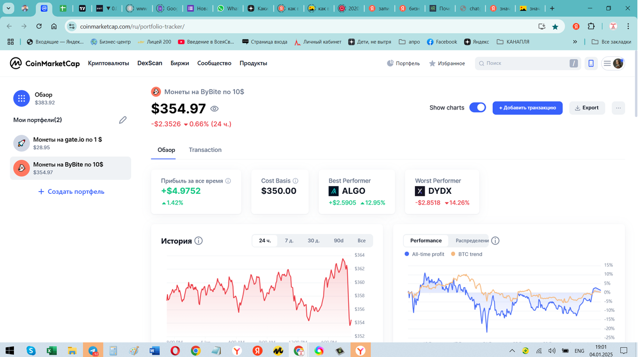This screenshot has height=357, width=644.
Task: Expand hidden bookmarks with double chevron
Action: point(575,42)
